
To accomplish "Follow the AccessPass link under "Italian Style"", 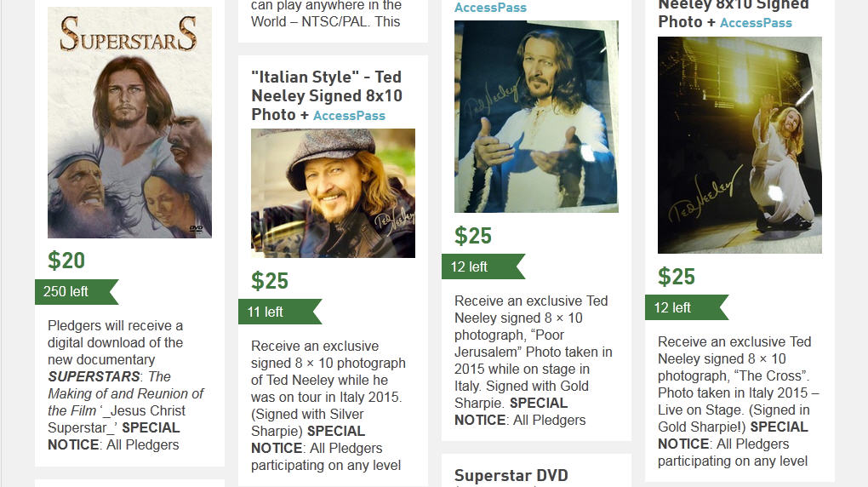I will pos(349,116).
